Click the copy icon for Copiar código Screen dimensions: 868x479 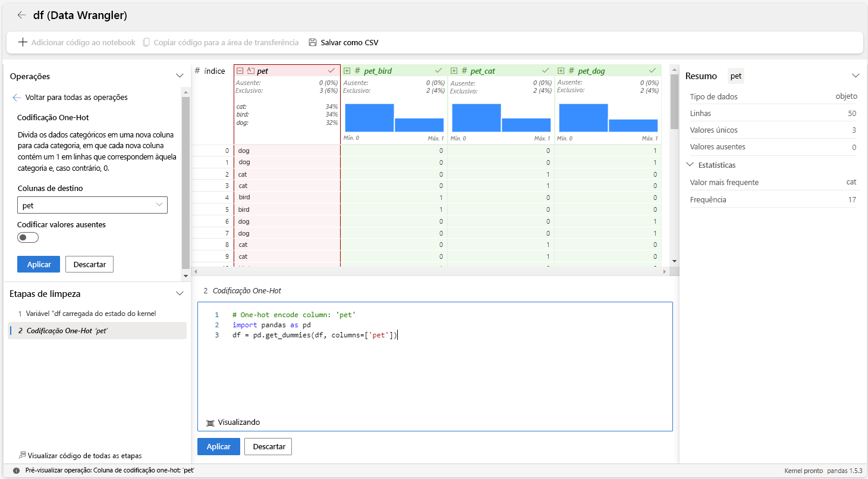pyautogui.click(x=146, y=42)
